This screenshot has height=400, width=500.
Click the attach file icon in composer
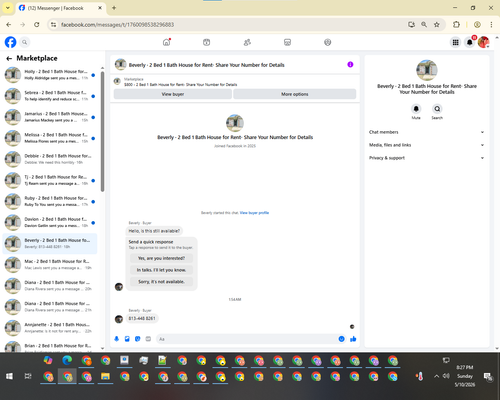(127, 339)
